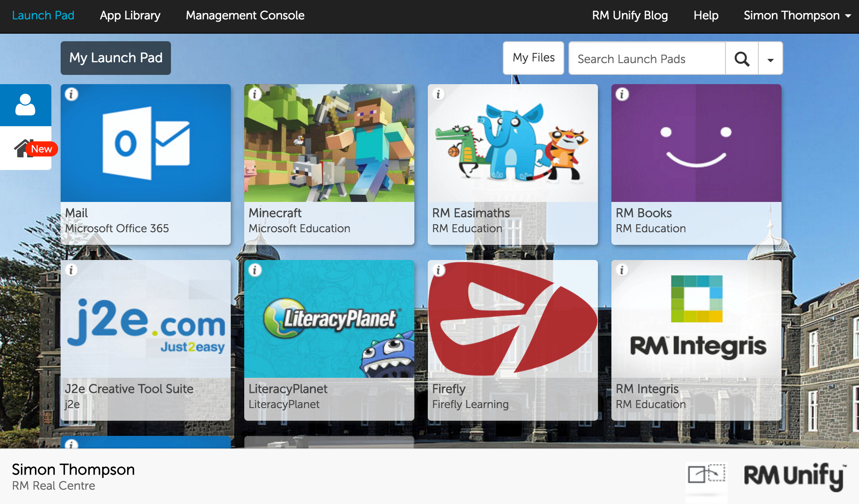Show info for the Minecraft tile
Screen dimensions: 859x504
coord(255,94)
